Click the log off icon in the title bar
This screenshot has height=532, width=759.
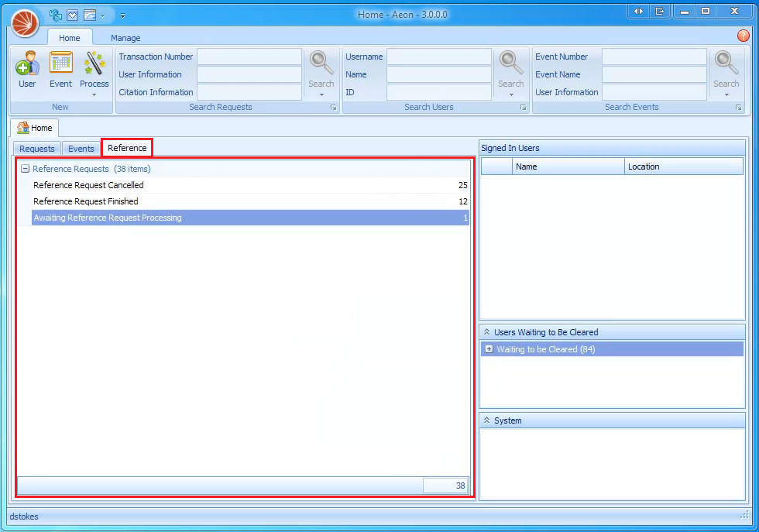661,11
